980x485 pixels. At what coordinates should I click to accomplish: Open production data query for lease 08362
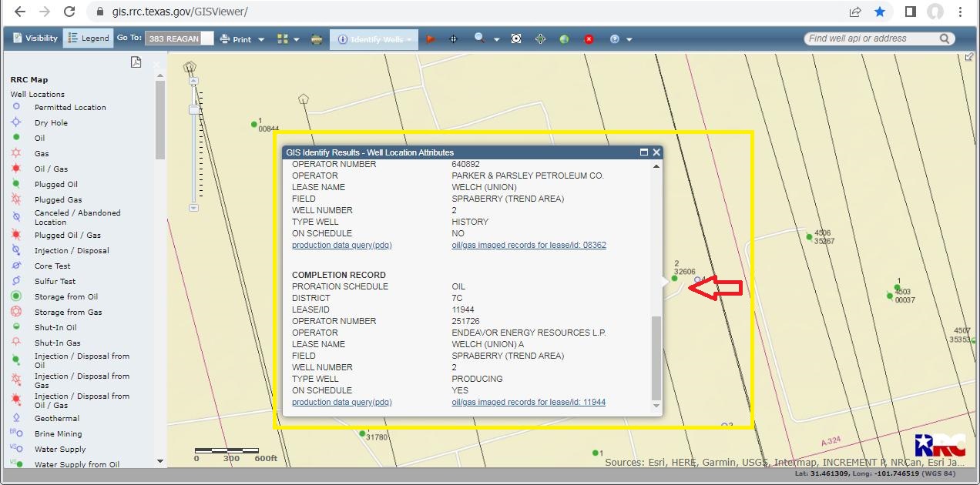(x=342, y=245)
